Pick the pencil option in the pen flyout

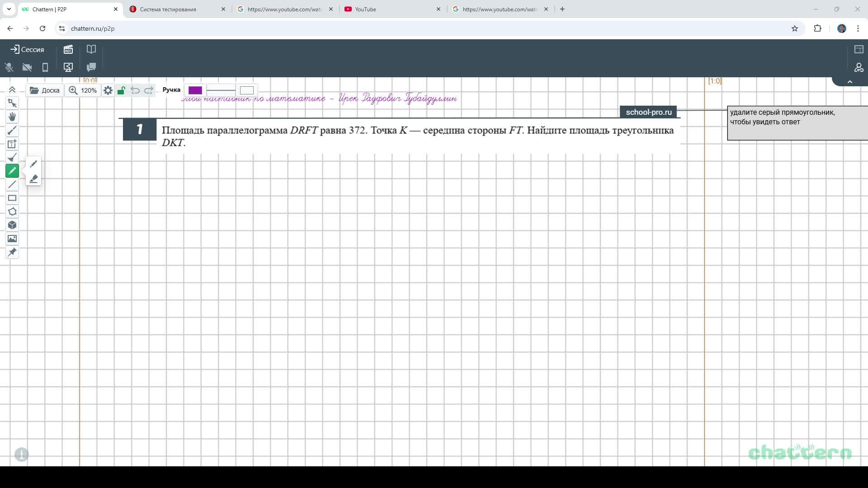click(x=33, y=164)
